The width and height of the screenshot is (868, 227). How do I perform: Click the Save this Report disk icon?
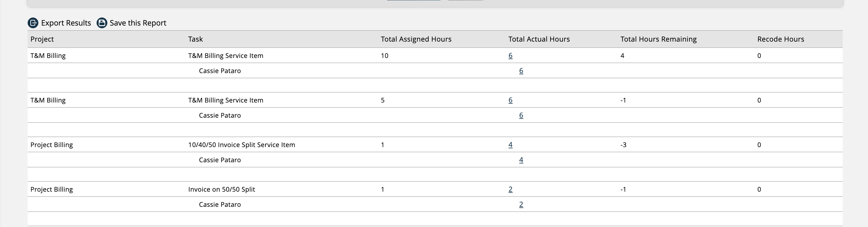(x=102, y=23)
